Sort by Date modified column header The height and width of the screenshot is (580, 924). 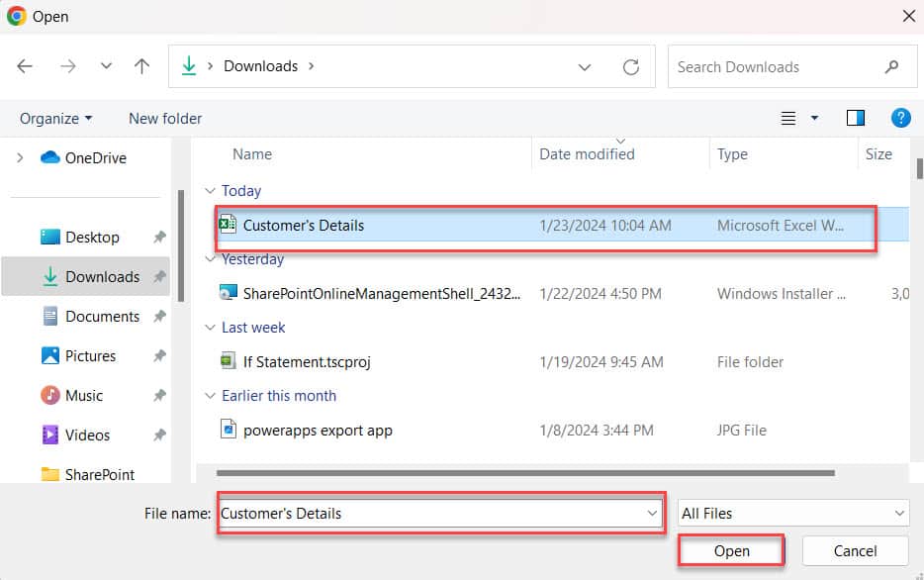click(587, 154)
